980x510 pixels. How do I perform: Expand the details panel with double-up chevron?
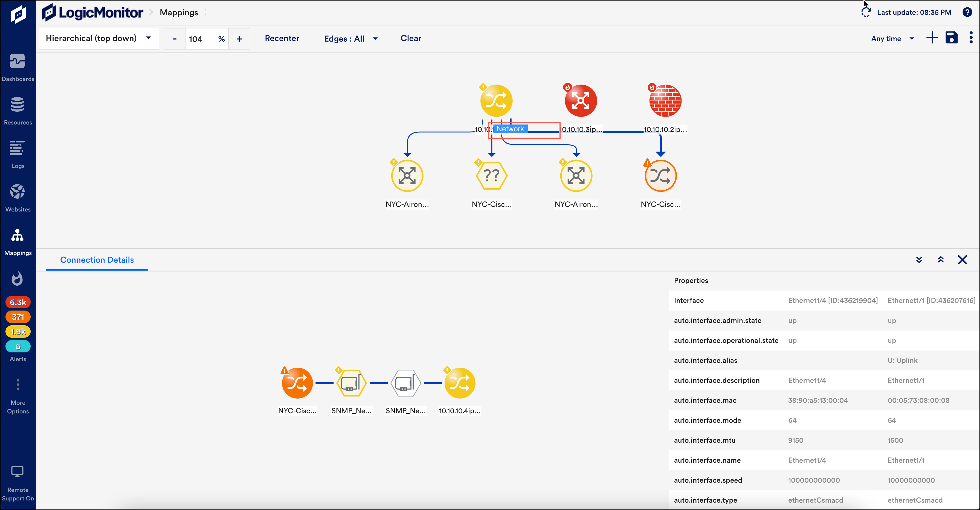coord(941,260)
